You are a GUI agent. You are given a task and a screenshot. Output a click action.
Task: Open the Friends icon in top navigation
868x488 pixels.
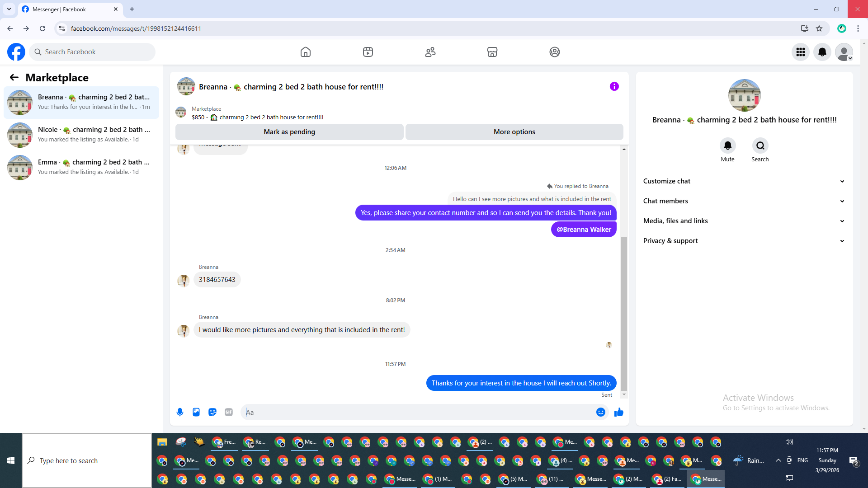click(430, 52)
